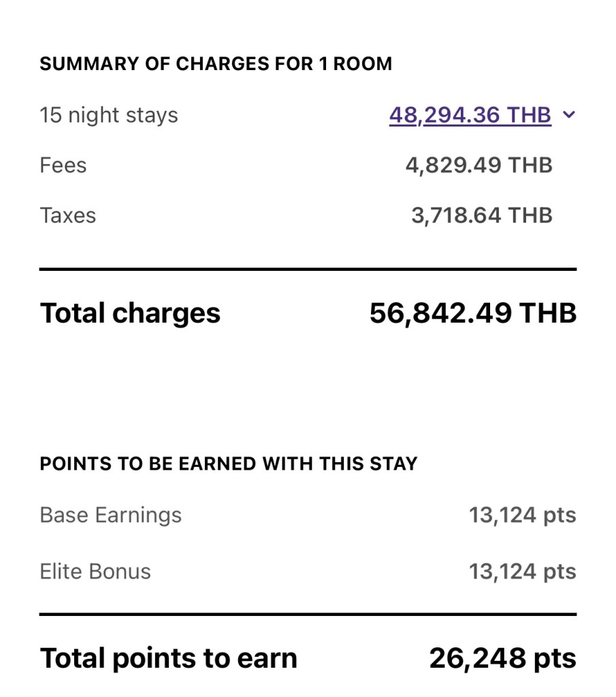The image size is (616, 697).
Task: Expand the 15 night stays chevron arrow
Action: pos(570,115)
